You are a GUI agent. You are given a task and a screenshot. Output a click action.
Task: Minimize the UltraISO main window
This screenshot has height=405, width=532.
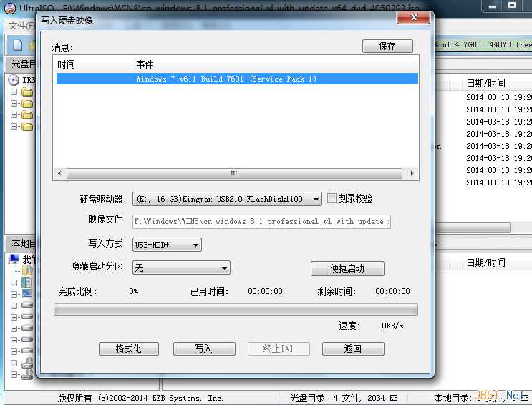(493, 6)
